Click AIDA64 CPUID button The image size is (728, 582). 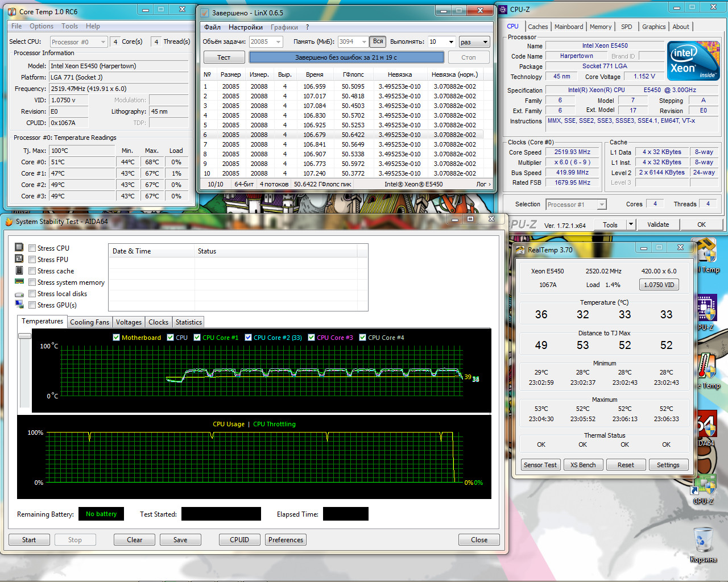(239, 540)
